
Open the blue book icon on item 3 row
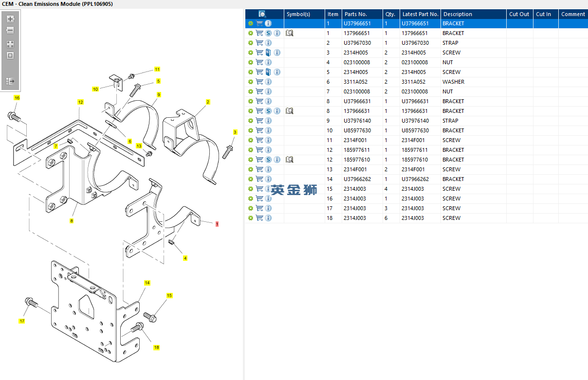(268, 53)
